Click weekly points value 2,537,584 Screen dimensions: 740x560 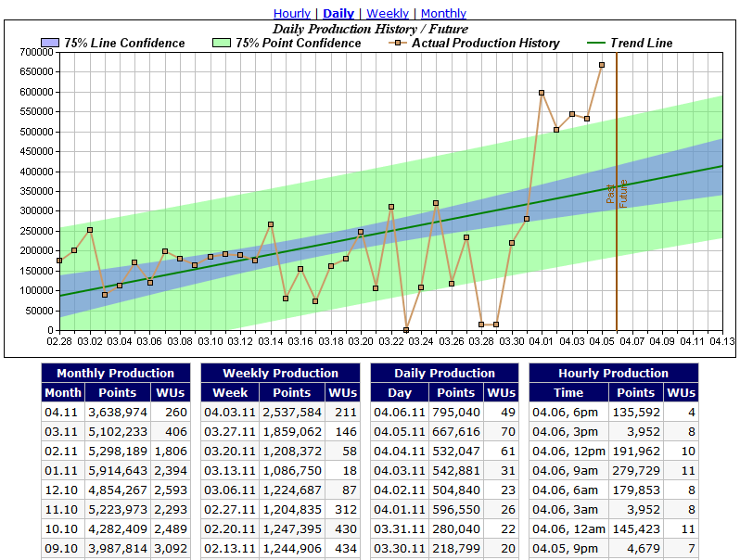click(x=292, y=413)
